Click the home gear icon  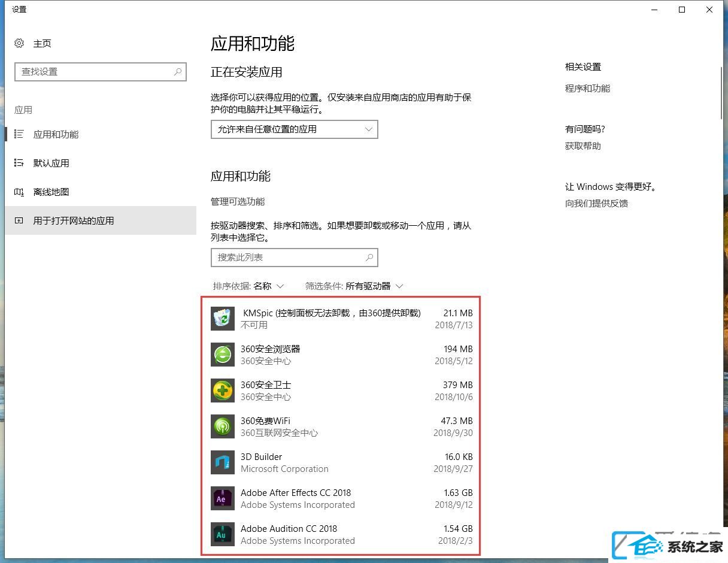19,43
